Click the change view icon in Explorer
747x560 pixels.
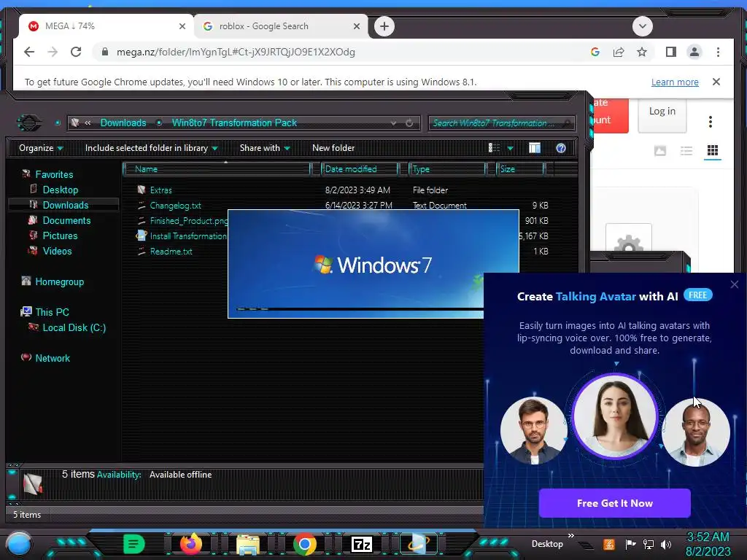(x=494, y=148)
